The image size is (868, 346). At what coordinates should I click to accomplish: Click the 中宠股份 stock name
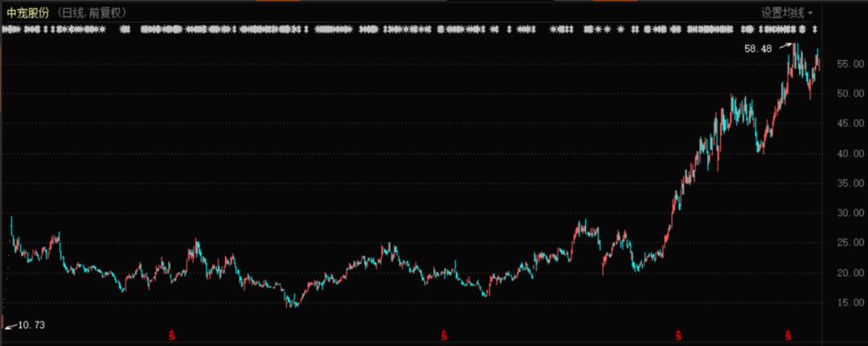(28, 13)
